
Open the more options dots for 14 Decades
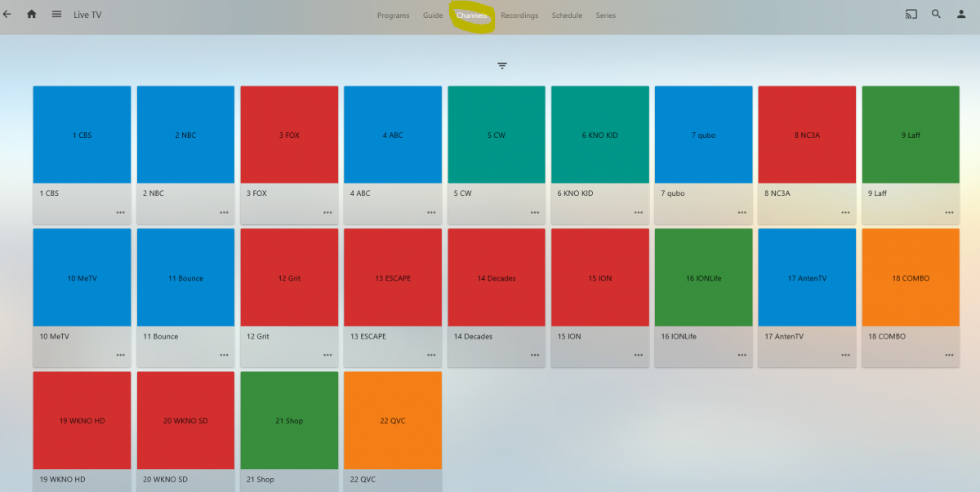click(535, 355)
